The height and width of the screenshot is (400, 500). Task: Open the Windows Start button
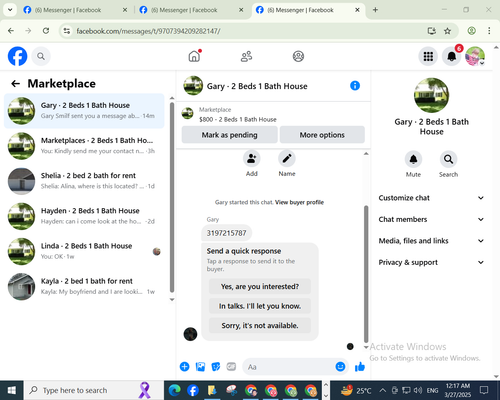tap(12, 390)
